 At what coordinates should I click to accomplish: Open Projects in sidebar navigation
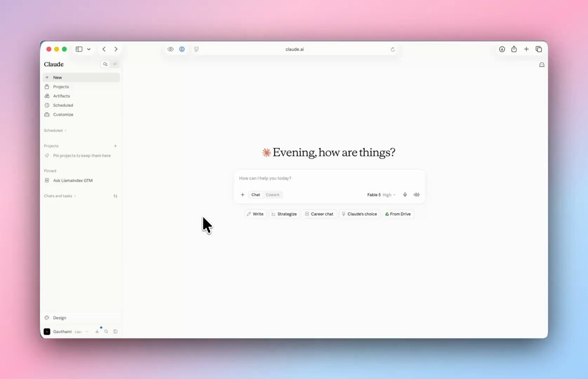81,86
